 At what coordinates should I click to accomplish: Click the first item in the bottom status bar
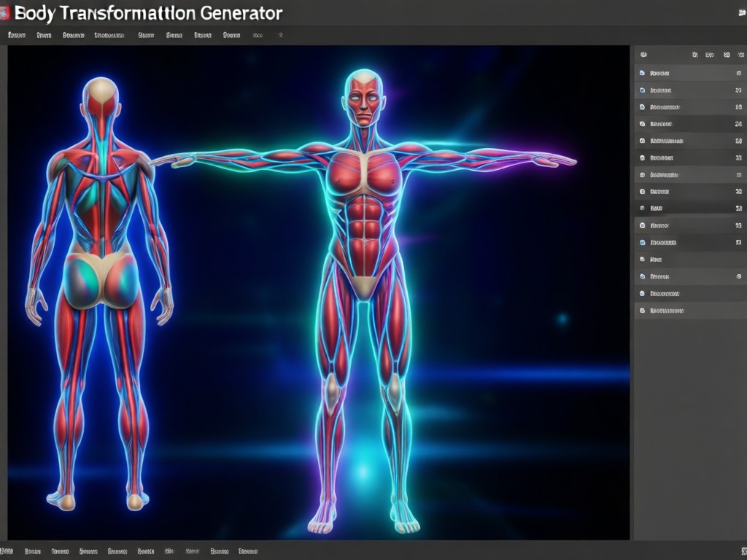pyautogui.click(x=7, y=551)
